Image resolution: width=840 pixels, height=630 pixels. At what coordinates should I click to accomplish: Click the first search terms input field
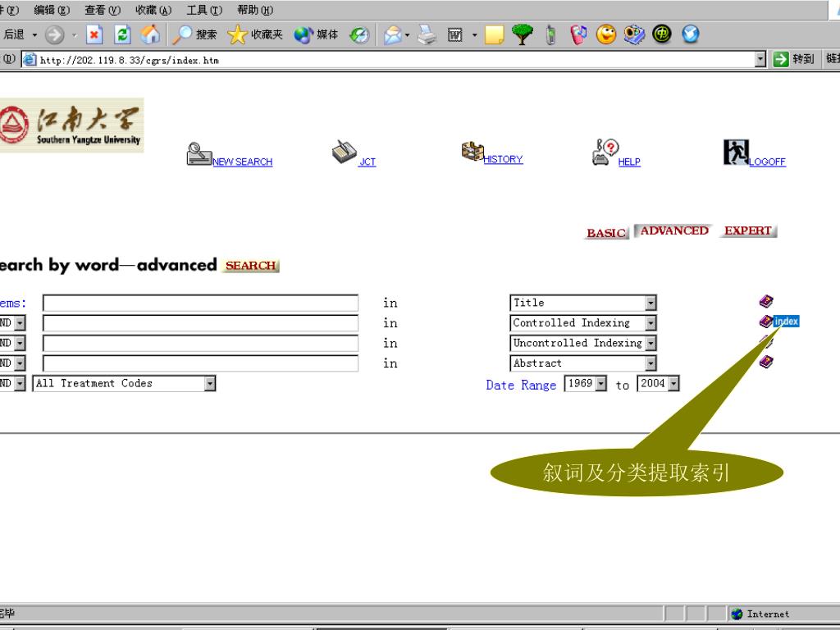click(200, 303)
